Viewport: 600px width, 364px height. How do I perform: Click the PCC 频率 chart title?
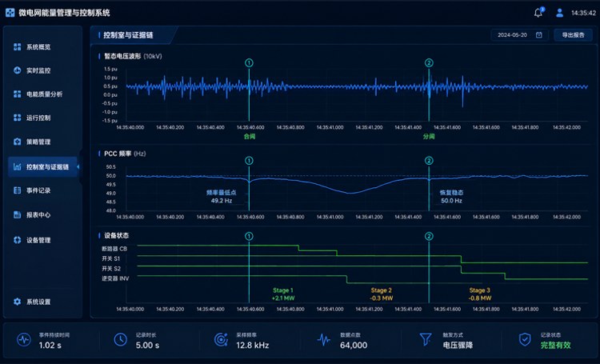coord(125,154)
